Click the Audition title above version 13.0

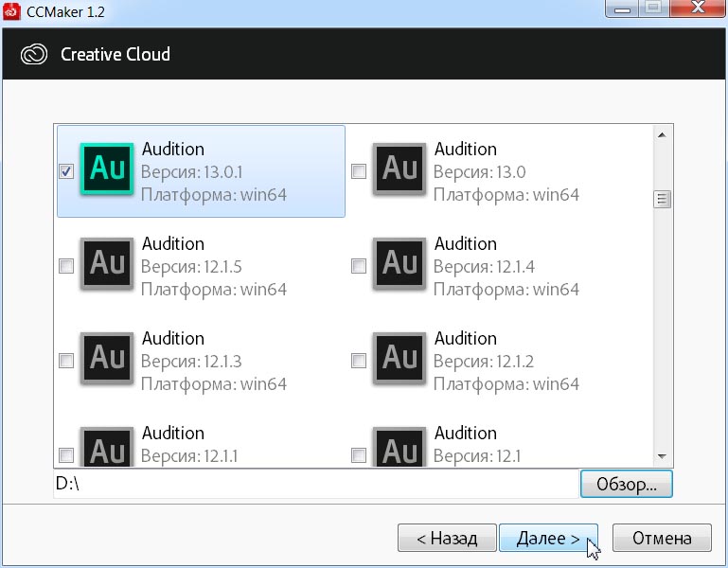pos(466,149)
